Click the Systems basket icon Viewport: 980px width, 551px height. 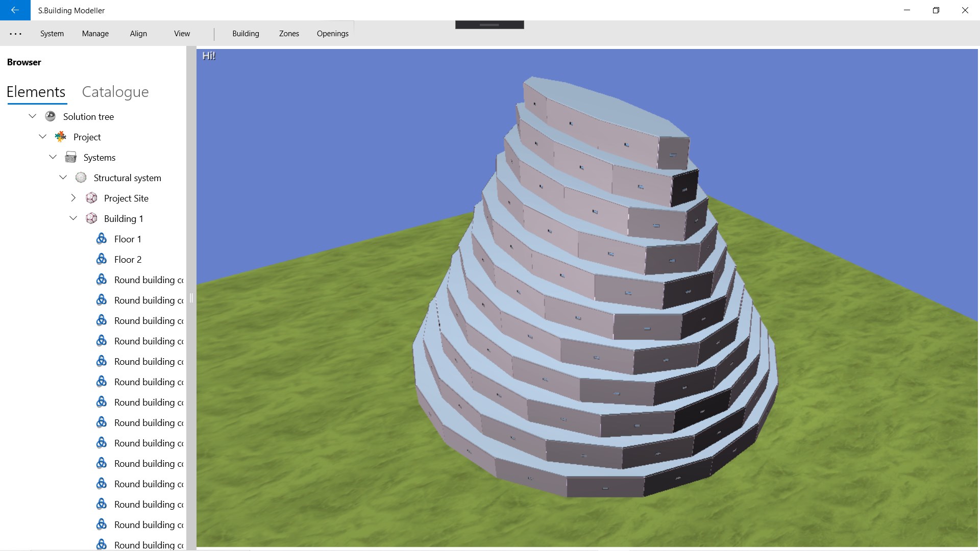(x=71, y=157)
